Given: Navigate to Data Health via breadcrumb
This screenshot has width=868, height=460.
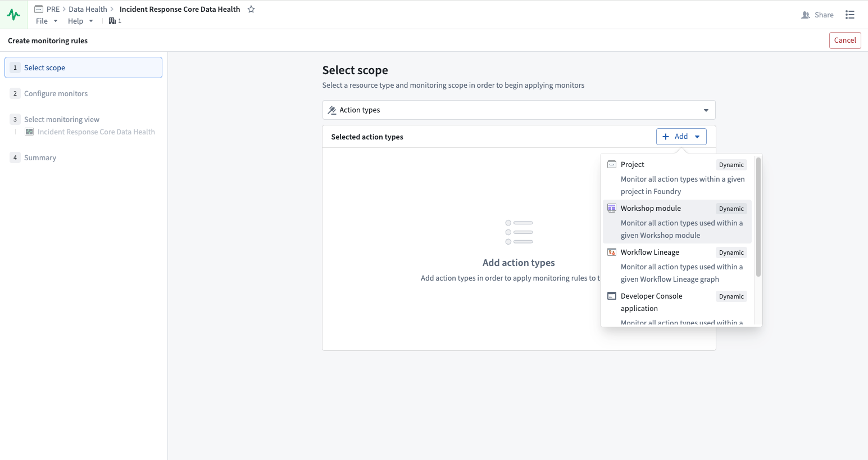Looking at the screenshot, I should tap(88, 8).
